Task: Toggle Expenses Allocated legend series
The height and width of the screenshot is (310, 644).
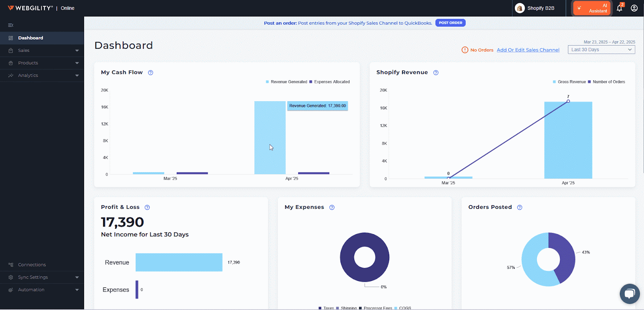Action: point(331,82)
